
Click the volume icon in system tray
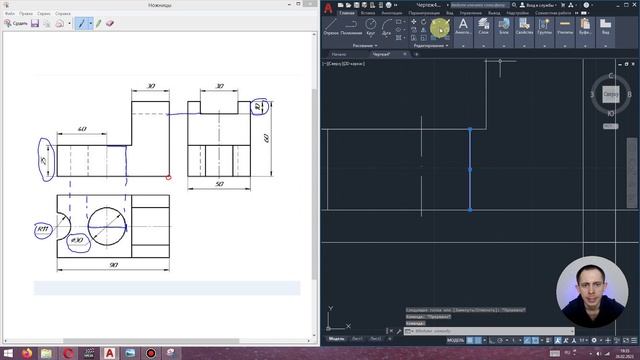pos(598,353)
